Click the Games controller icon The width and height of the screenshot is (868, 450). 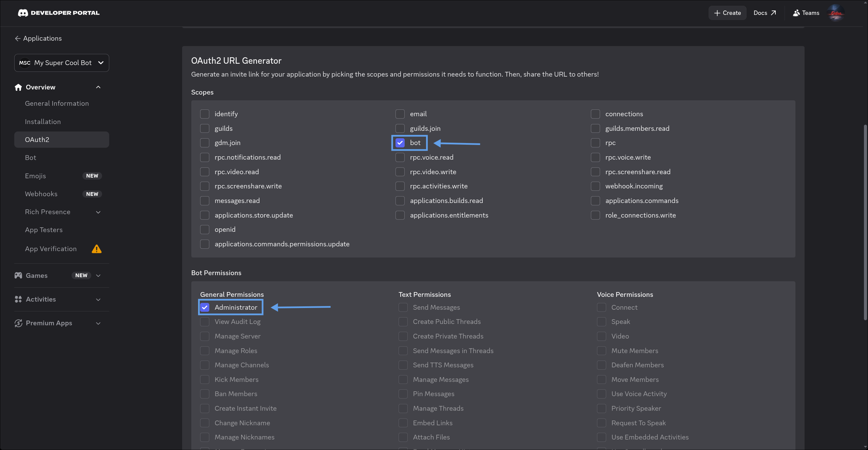[18, 275]
